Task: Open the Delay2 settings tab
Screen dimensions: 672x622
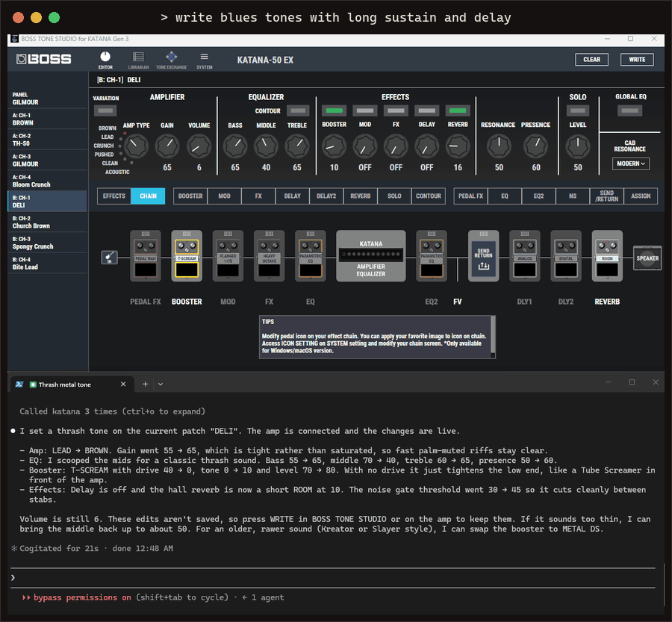Action: (326, 196)
